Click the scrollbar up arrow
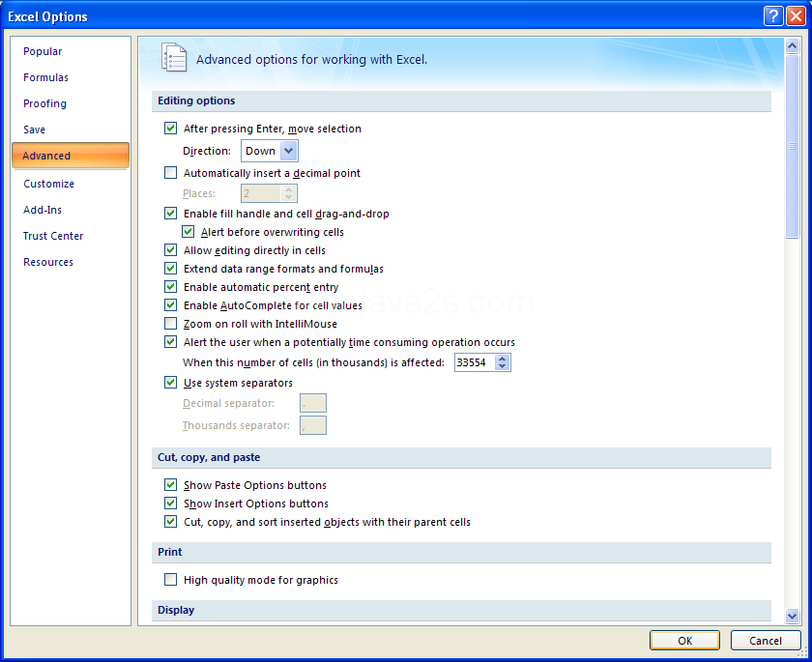 [792, 46]
